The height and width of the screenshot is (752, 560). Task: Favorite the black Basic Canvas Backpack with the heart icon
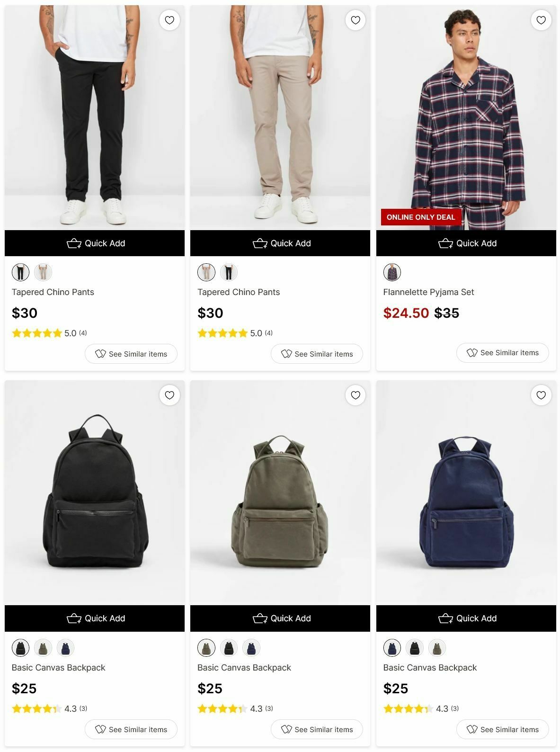pos(169,395)
